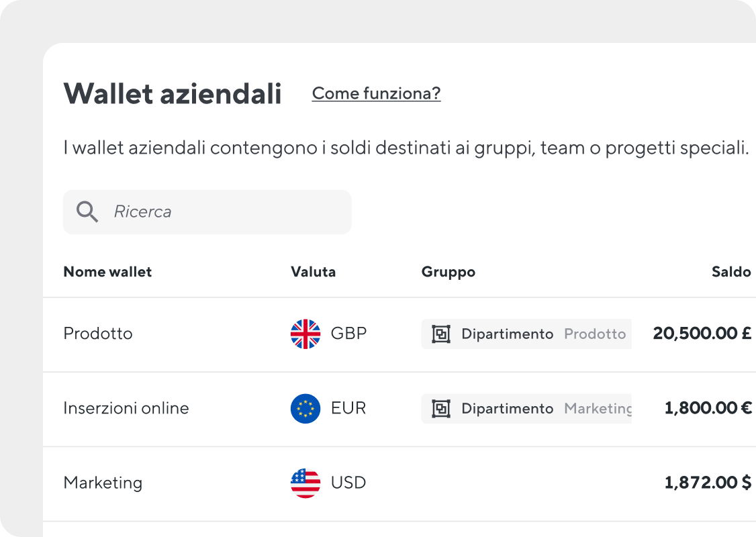The image size is (756, 537).
Task: Select the 1,800.00 € balance
Action: click(708, 408)
